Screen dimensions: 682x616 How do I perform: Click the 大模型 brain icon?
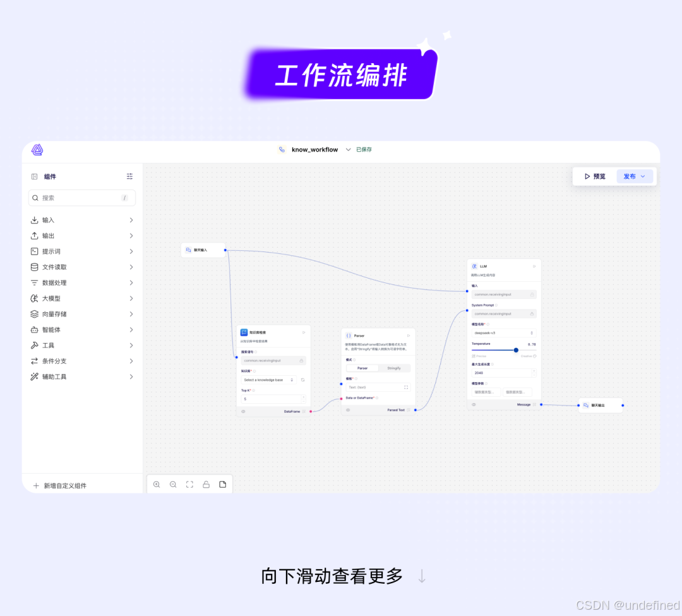[34, 298]
